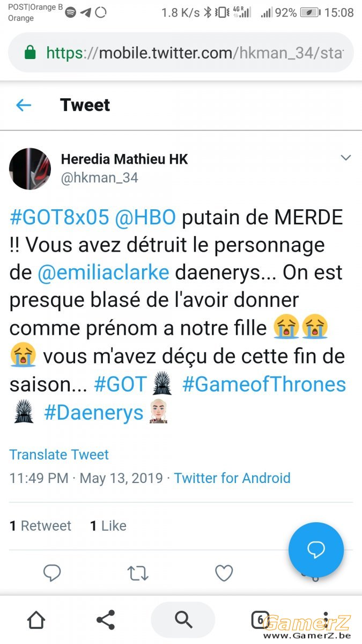Tap the green padlock security icon
The width and height of the screenshot is (362, 644).
(x=30, y=53)
